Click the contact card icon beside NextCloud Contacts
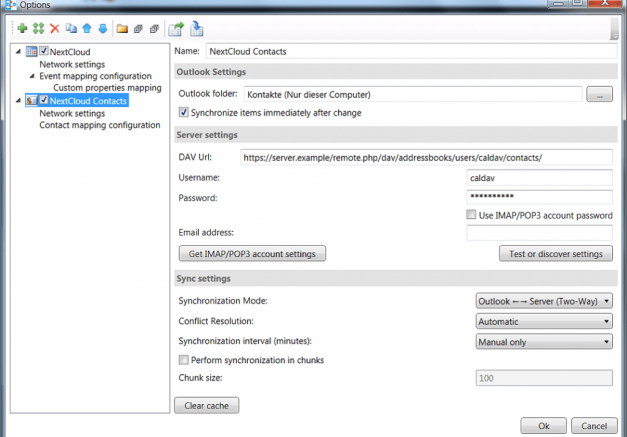 (32, 100)
